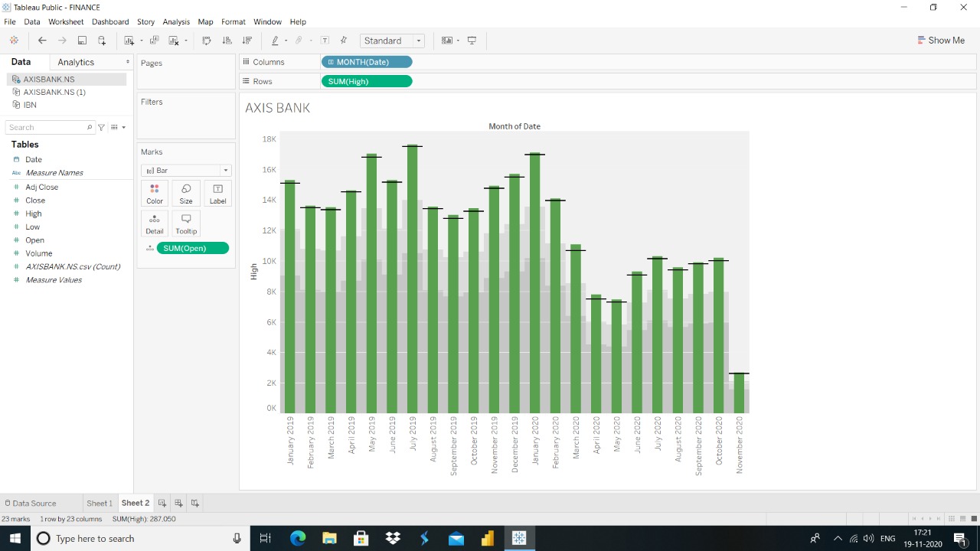Open the File menu
Viewport: 980px width, 551px height.
[10, 21]
